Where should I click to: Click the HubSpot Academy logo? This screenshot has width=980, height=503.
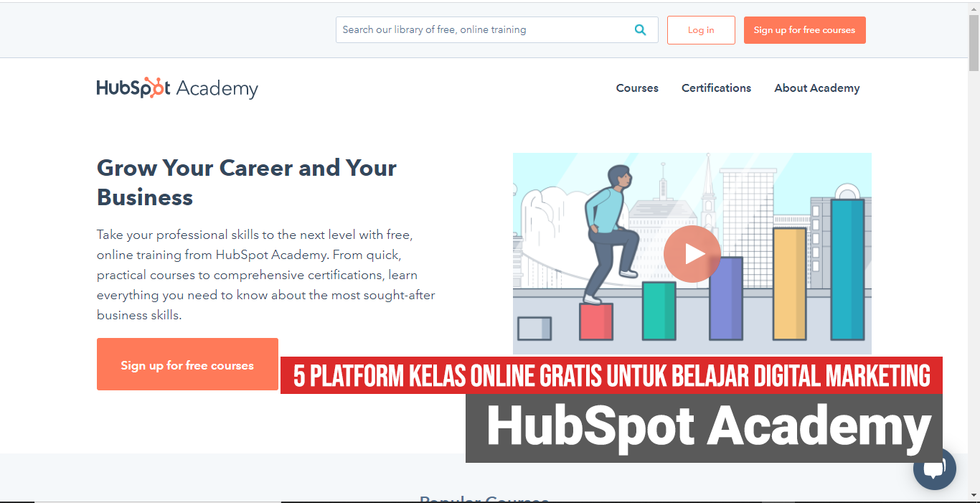click(x=177, y=88)
